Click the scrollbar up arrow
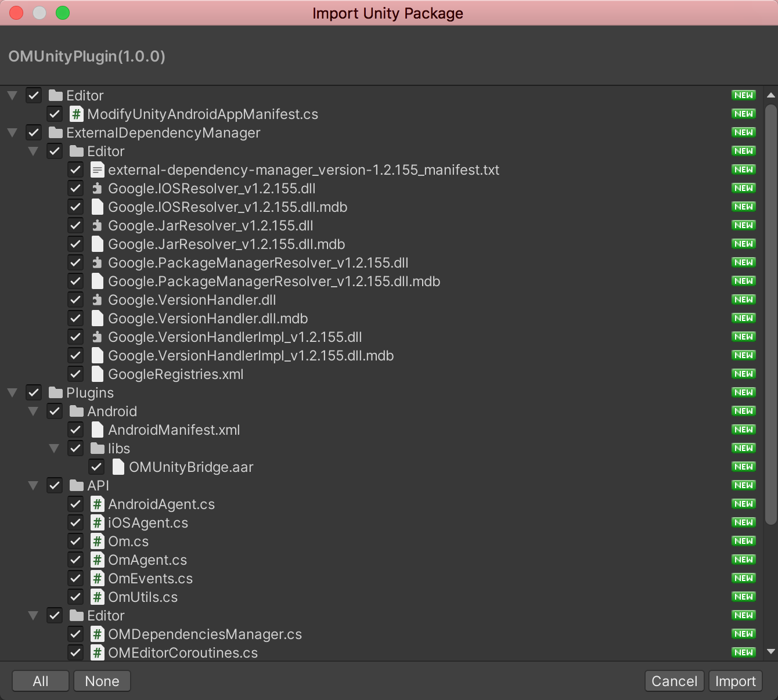 771,95
